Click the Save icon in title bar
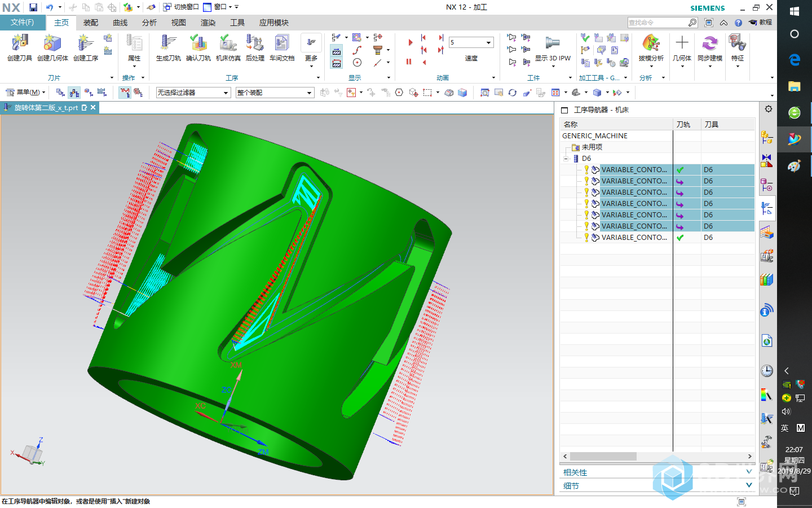Viewport: 812px width, 508px height. click(33, 7)
